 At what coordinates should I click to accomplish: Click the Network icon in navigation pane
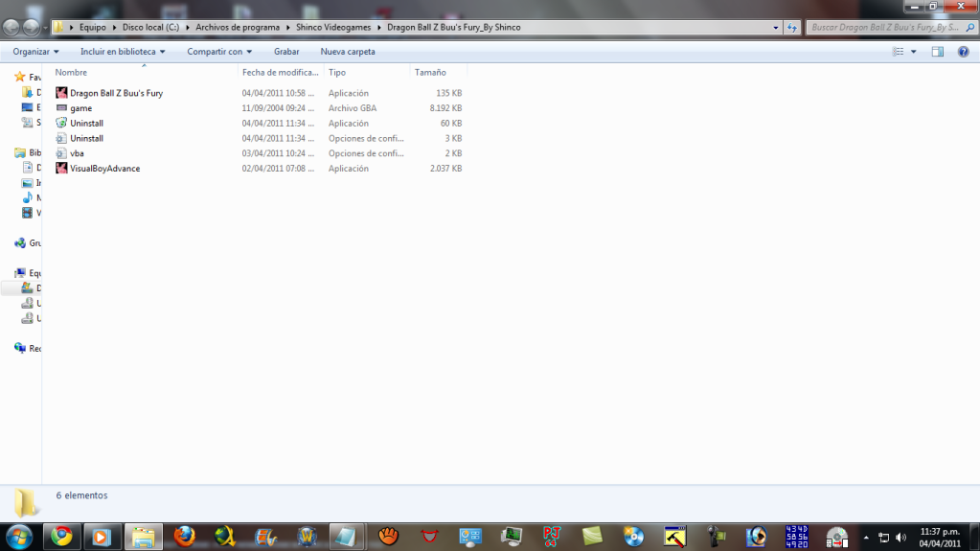20,348
